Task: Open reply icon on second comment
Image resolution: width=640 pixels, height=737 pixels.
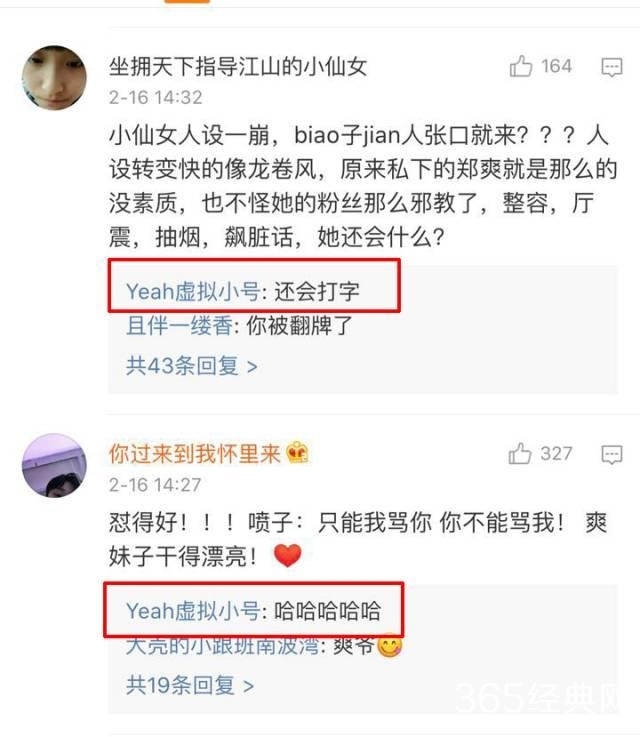Action: tap(612, 455)
